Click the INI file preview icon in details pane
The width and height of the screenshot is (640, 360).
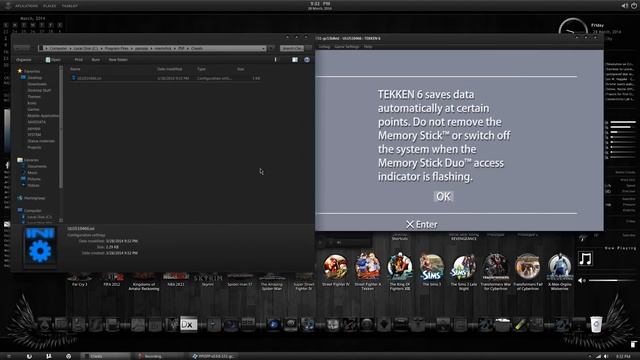point(40,246)
